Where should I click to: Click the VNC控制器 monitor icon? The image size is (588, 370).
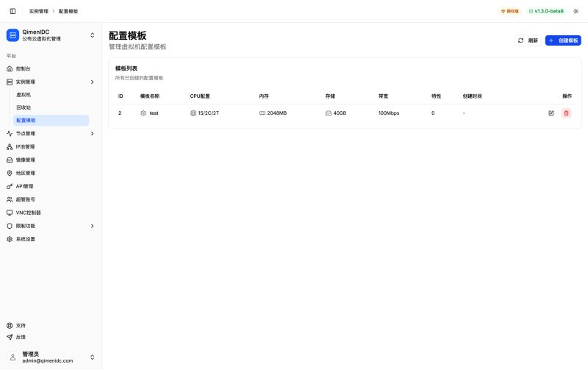coord(10,213)
